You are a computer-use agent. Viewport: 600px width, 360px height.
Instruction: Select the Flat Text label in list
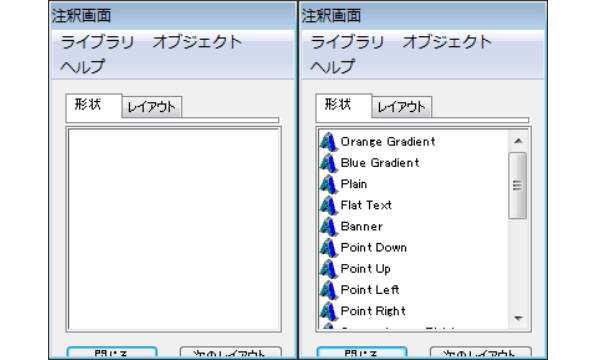pyautogui.click(x=366, y=205)
